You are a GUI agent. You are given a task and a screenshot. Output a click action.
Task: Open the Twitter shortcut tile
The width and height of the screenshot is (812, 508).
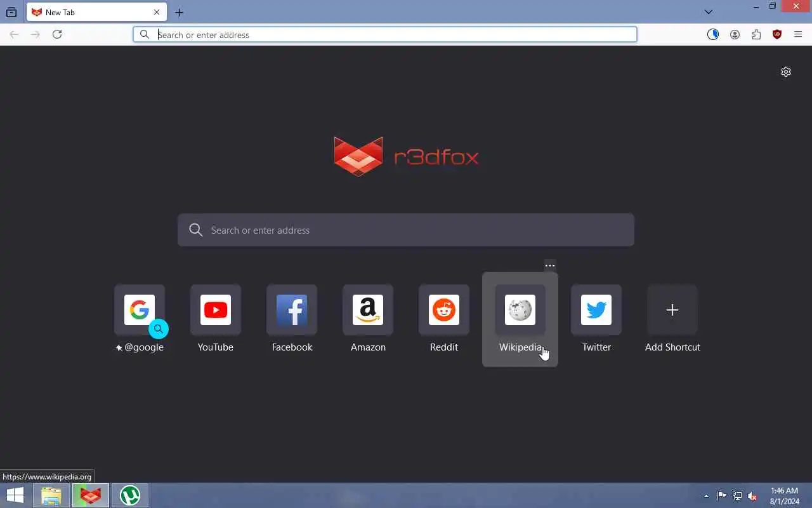(596, 319)
